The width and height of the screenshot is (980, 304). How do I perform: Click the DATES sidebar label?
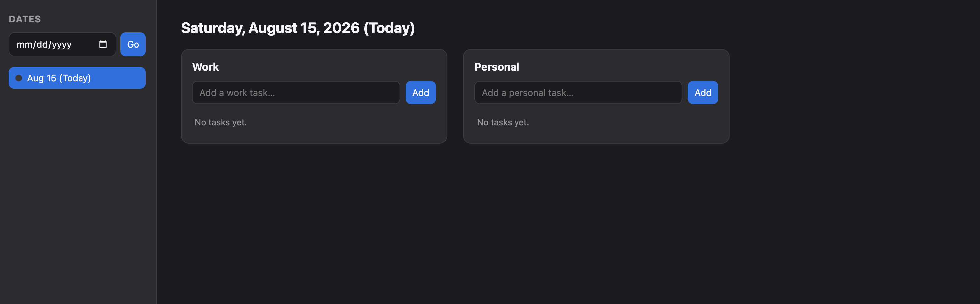coord(25,19)
